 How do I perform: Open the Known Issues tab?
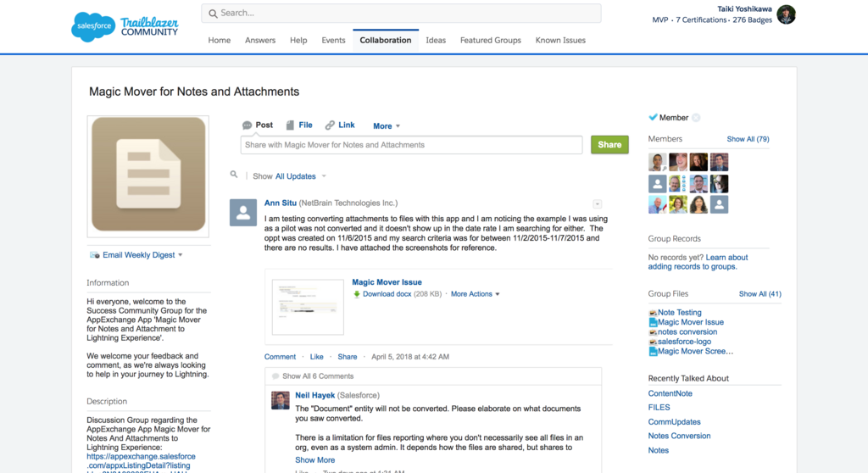tap(560, 41)
